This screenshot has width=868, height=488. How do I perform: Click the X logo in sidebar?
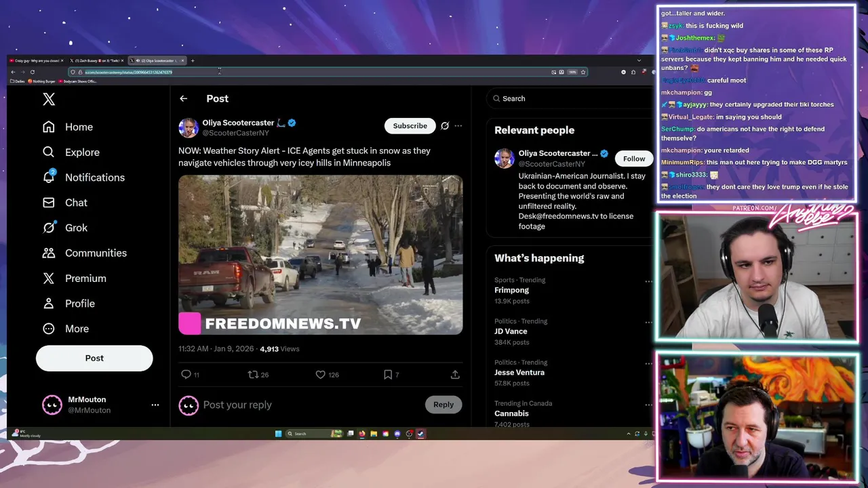click(x=49, y=99)
